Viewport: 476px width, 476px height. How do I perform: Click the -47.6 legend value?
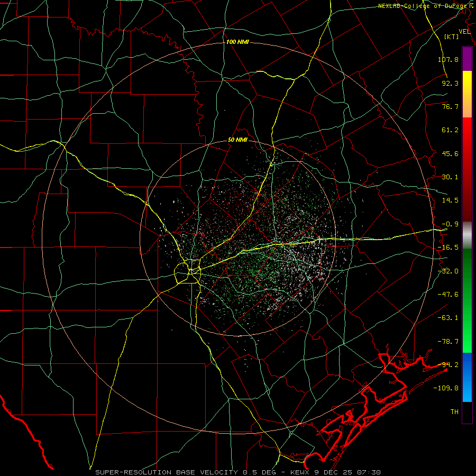pyautogui.click(x=448, y=295)
